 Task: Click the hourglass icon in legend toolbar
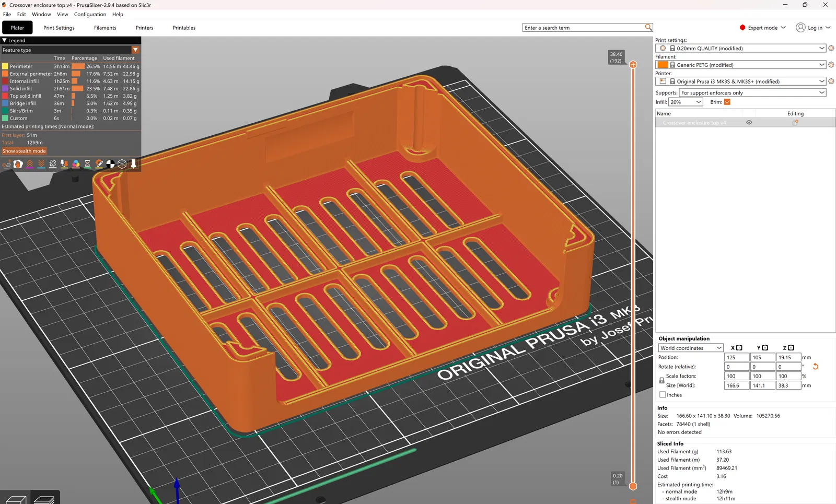pyautogui.click(x=87, y=164)
